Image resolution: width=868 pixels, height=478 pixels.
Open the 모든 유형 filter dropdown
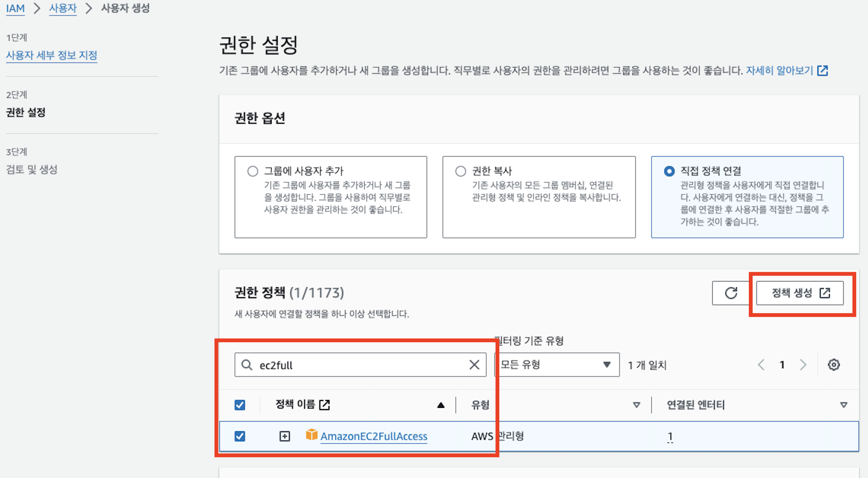[557, 365]
